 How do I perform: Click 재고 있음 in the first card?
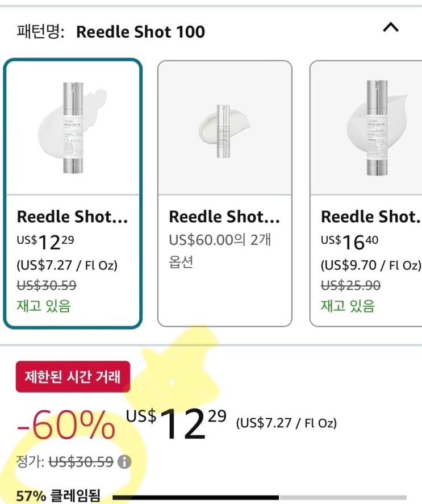click(x=44, y=306)
